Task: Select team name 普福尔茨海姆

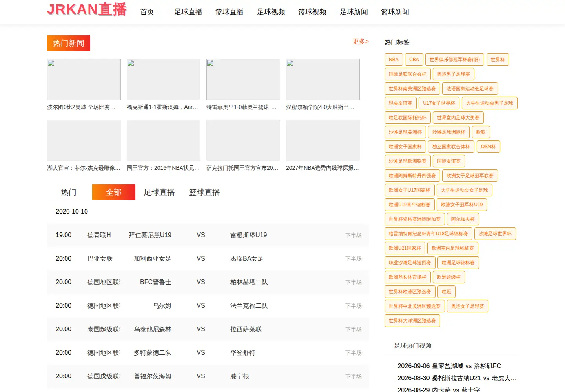Action: pos(153,376)
